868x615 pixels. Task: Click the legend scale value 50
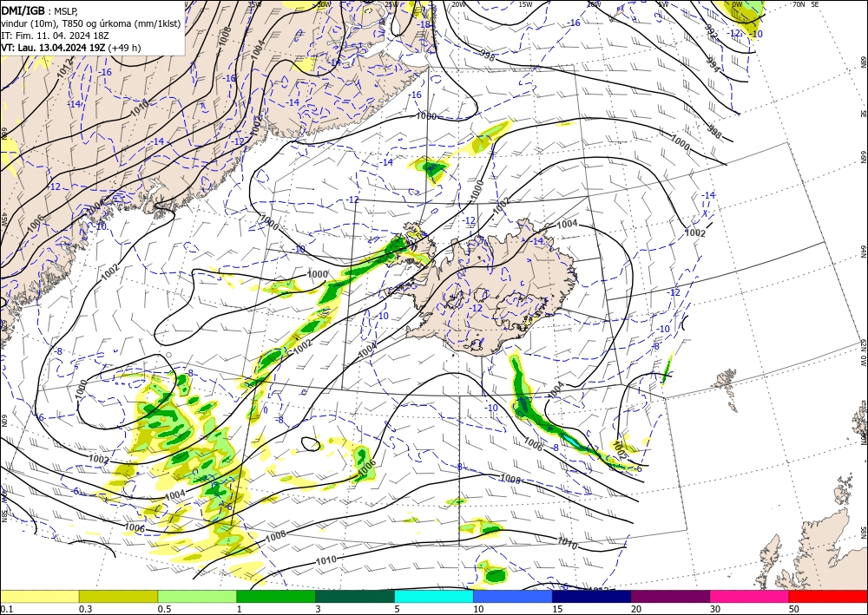(x=794, y=609)
